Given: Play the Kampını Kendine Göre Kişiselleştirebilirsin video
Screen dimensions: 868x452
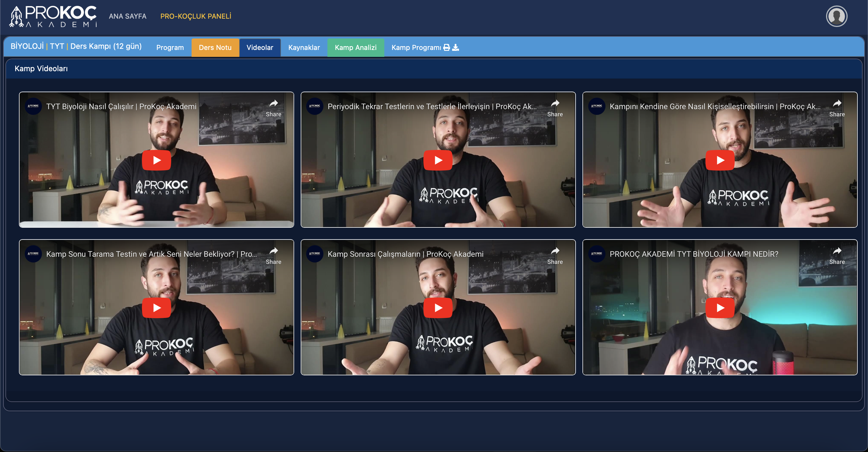Looking at the screenshot, I should click(720, 160).
